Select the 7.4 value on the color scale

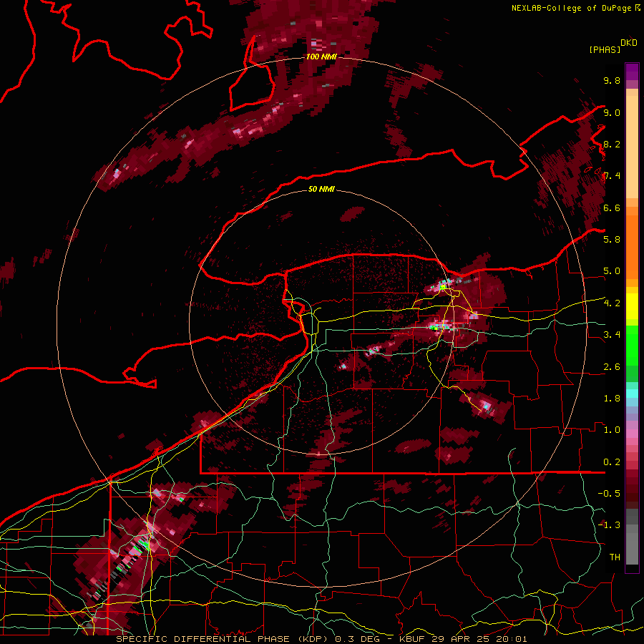612,176
